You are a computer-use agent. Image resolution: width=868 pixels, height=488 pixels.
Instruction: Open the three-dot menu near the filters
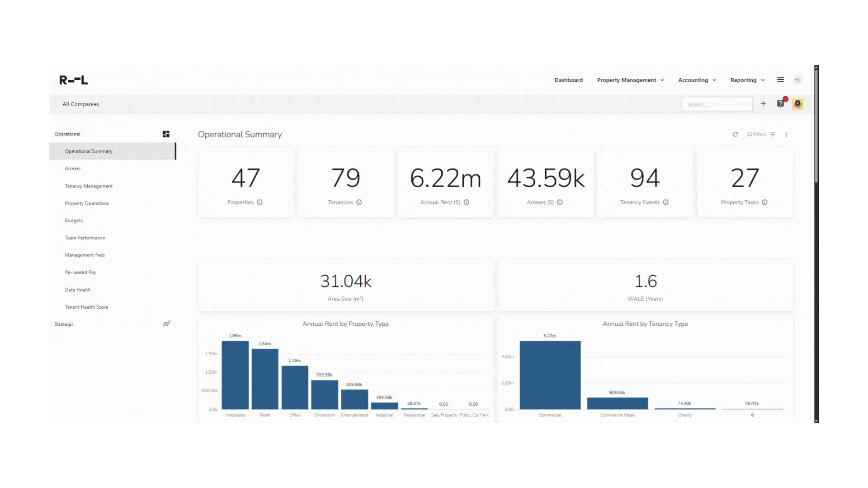click(x=787, y=134)
